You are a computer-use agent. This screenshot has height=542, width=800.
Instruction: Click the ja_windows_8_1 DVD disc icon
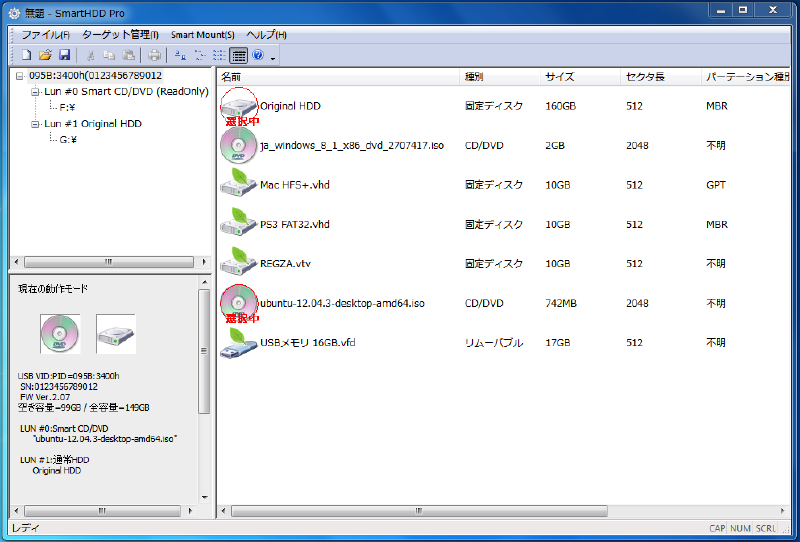tap(238, 145)
